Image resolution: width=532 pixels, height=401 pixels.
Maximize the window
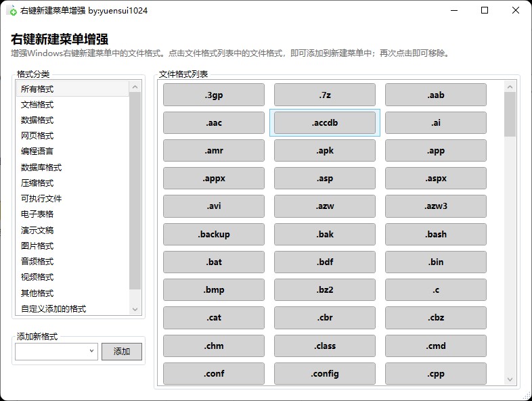485,11
